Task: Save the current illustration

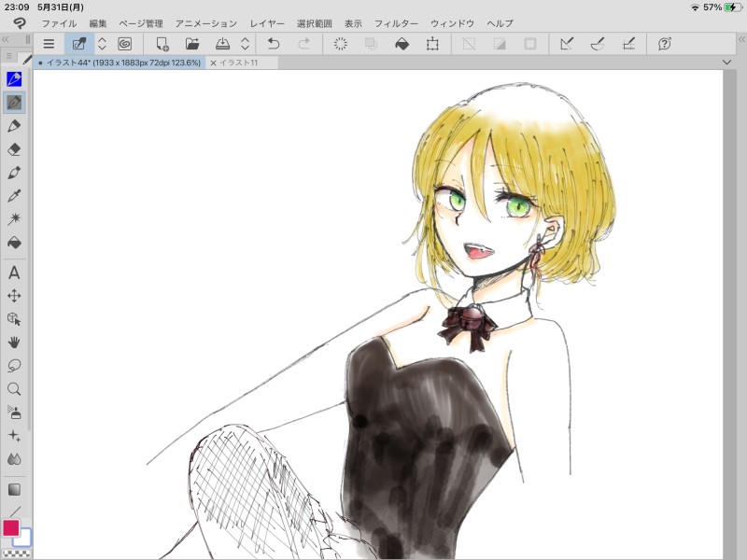Action: pyautogui.click(x=222, y=44)
